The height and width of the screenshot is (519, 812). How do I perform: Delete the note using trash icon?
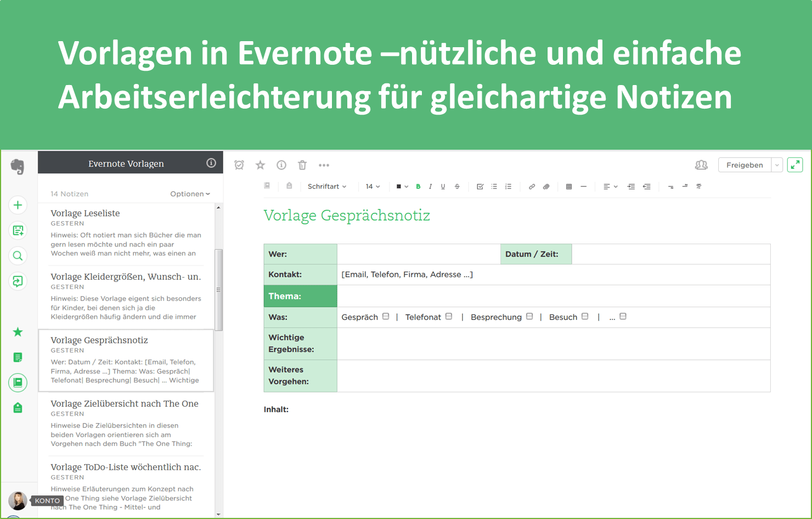tap(302, 165)
